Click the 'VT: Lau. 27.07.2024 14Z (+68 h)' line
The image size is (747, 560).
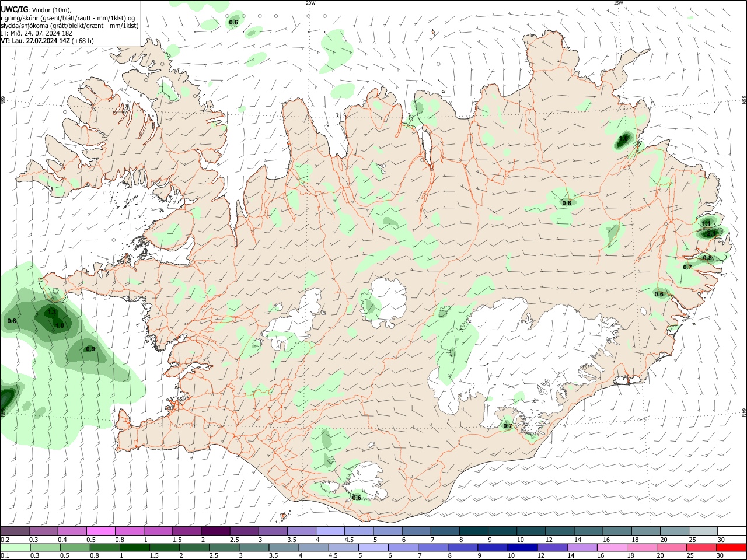tap(47, 41)
